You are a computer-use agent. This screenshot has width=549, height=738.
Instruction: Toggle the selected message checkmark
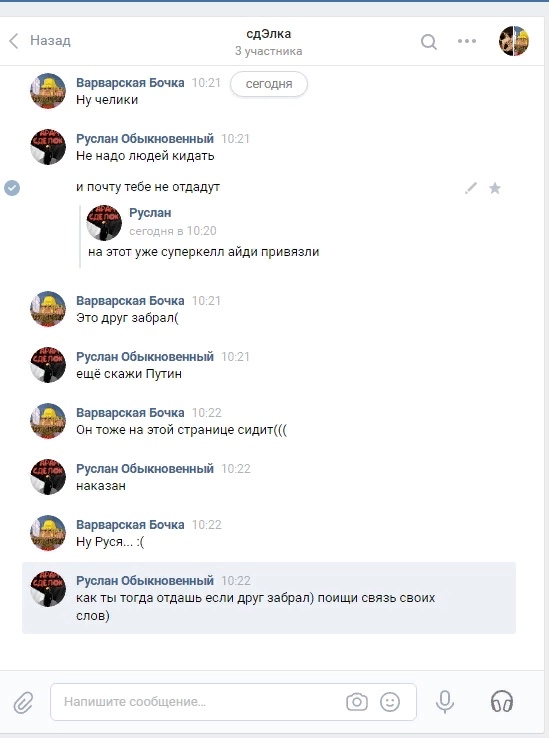(x=12, y=188)
